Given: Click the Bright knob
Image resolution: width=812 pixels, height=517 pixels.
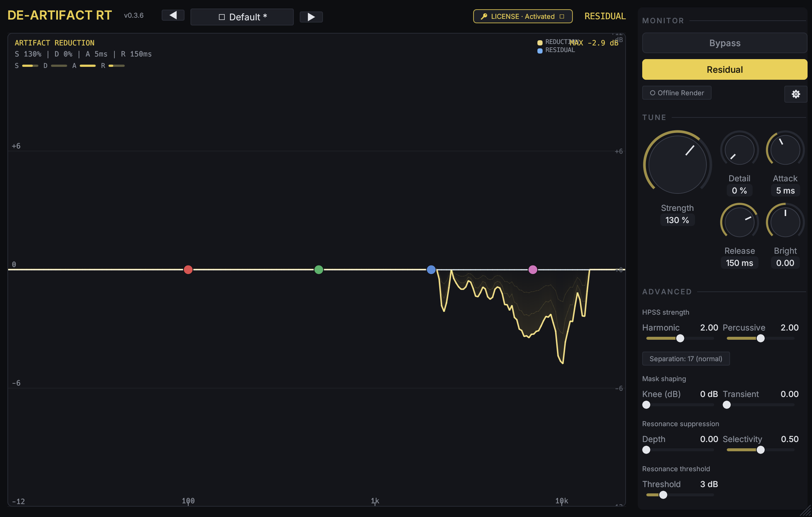Looking at the screenshot, I should click(785, 222).
